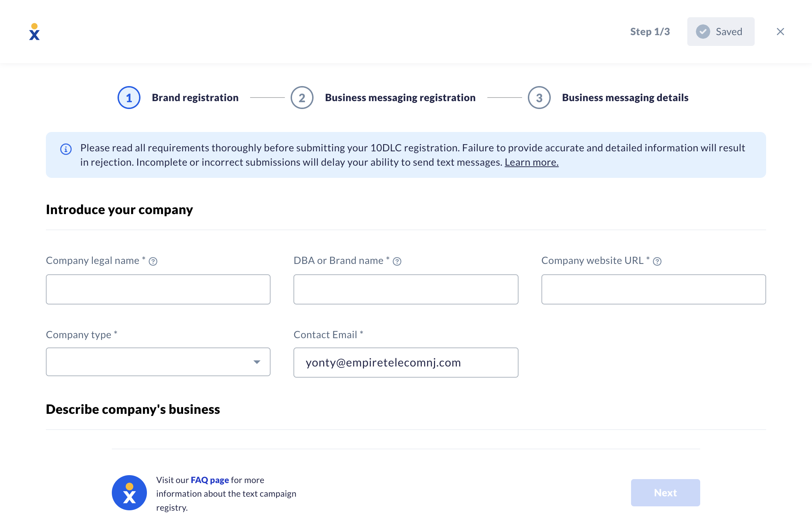Select step 2 circle for Business messaging registration
The image size is (812, 525).
(302, 98)
